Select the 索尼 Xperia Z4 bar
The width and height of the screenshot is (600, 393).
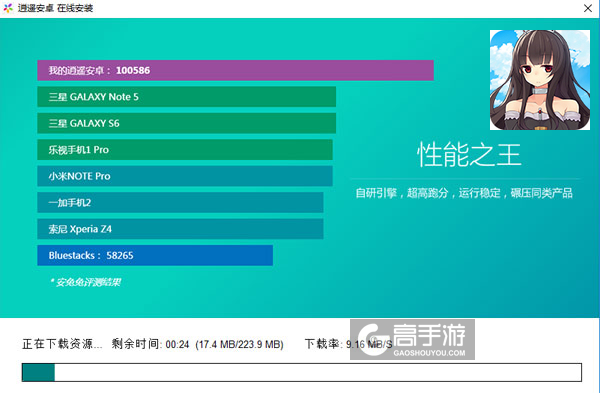[x=180, y=229]
